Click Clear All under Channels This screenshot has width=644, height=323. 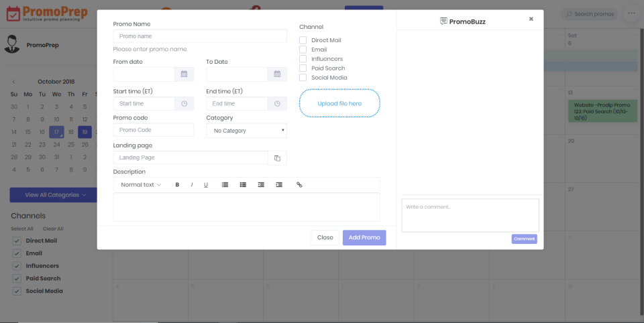[x=53, y=229]
